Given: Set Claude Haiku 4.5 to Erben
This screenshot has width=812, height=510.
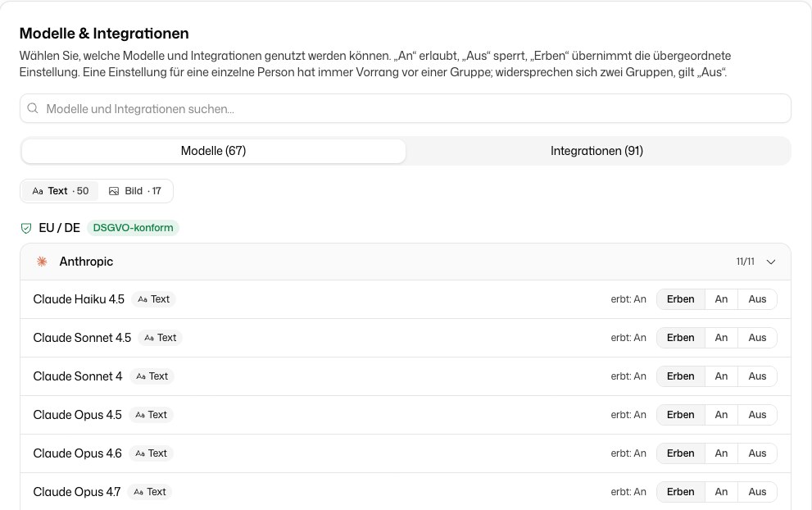Looking at the screenshot, I should pyautogui.click(x=680, y=299).
